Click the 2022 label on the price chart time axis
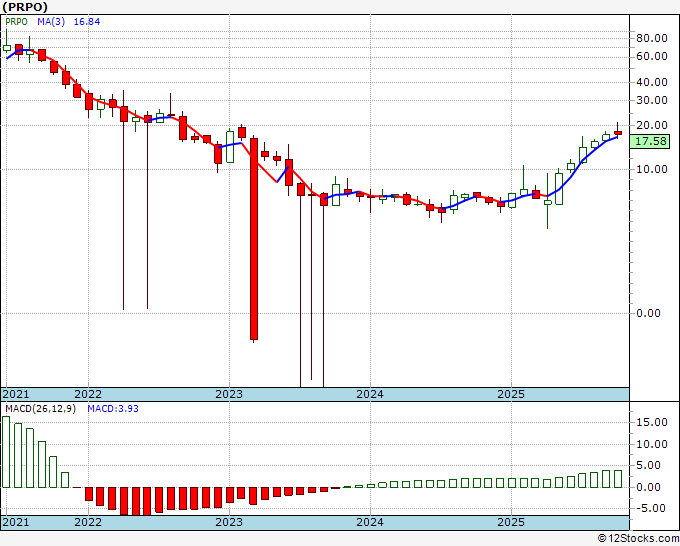 [x=88, y=394]
